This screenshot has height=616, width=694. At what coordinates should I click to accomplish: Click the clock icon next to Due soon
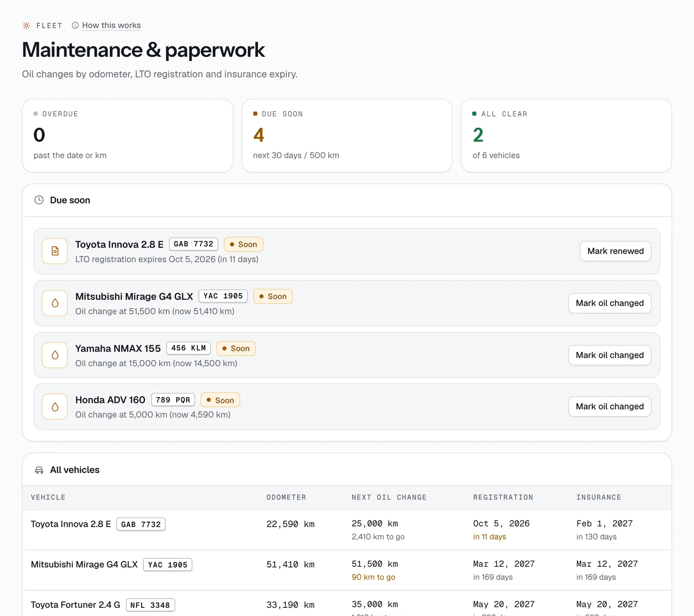(39, 200)
